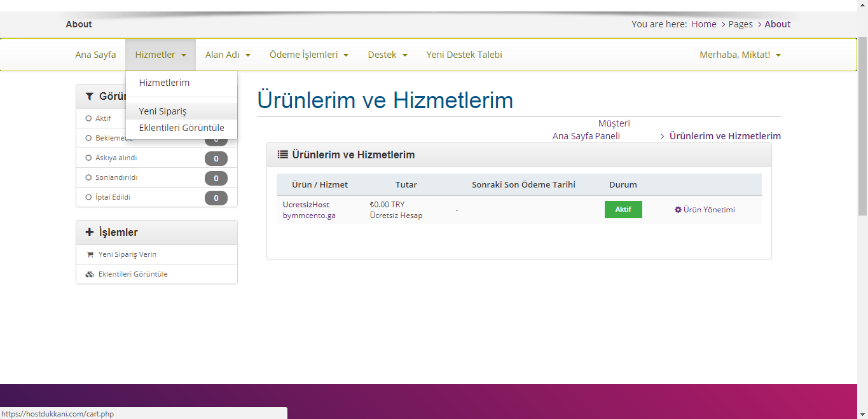Click the plus icon beside İşlemler
Image resolution: width=868 pixels, height=419 pixels.
(90, 233)
